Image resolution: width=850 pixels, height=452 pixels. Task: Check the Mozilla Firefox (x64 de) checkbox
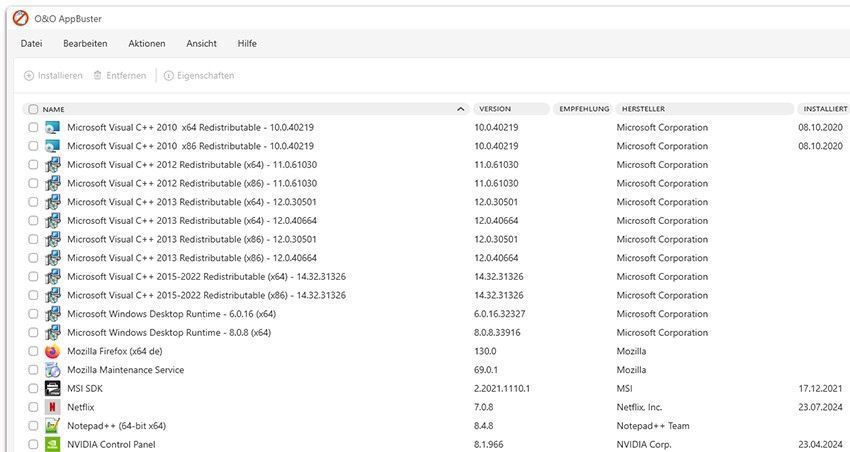click(x=33, y=351)
